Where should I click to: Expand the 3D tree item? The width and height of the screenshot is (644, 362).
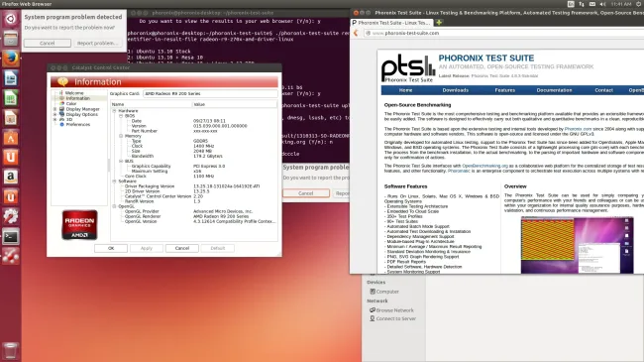coord(55,119)
